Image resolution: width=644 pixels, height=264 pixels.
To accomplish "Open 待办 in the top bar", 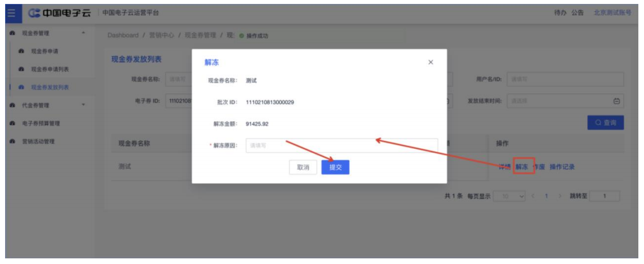I will coord(560,13).
